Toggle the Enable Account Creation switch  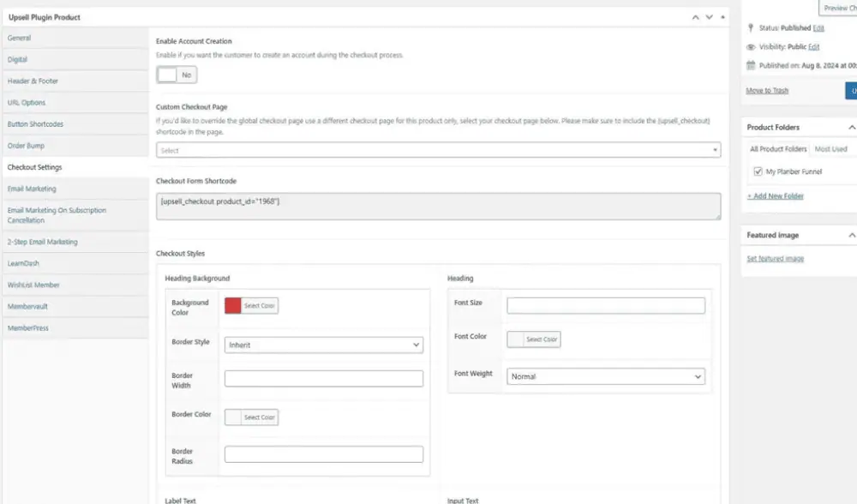pos(177,75)
